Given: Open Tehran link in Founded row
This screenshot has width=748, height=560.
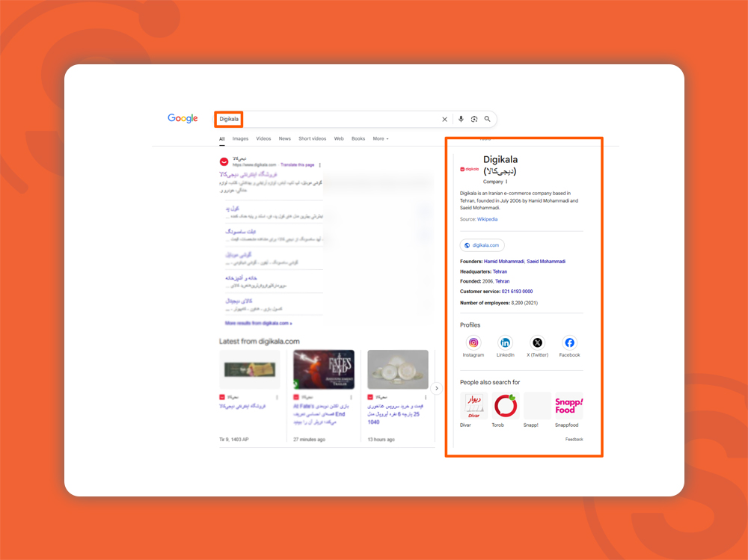Looking at the screenshot, I should [x=503, y=281].
